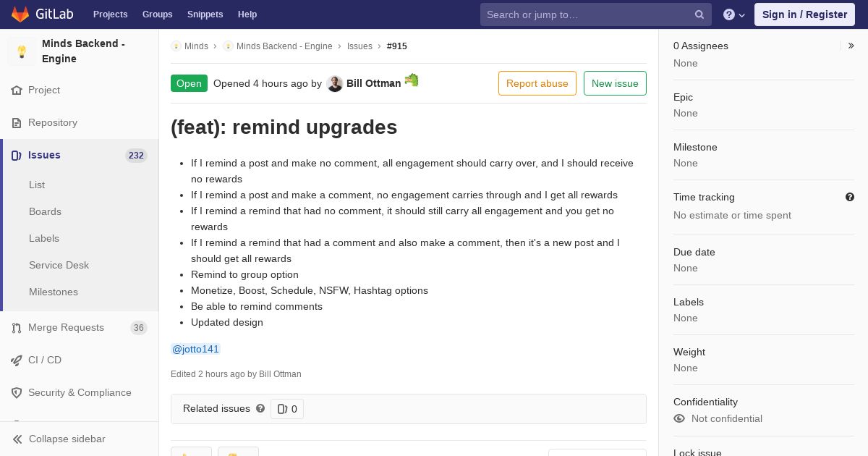Click the #915 breadcrumb
The height and width of the screenshot is (456, 868).
397,46
